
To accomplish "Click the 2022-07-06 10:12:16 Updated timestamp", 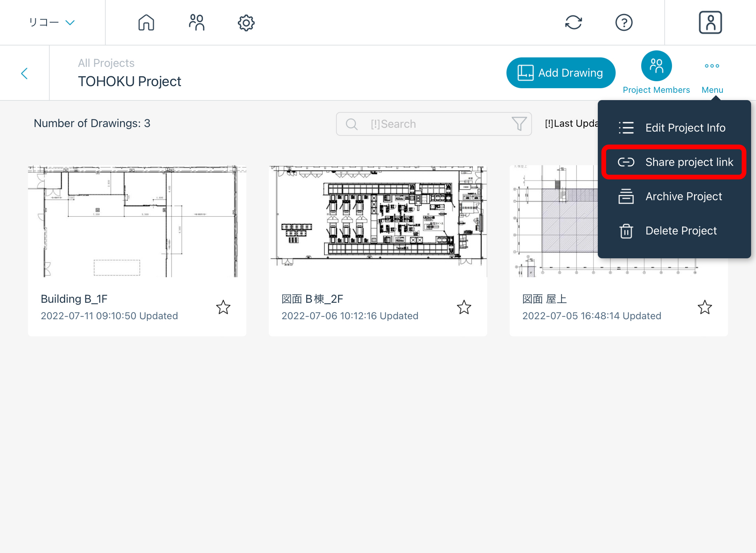I will point(350,316).
